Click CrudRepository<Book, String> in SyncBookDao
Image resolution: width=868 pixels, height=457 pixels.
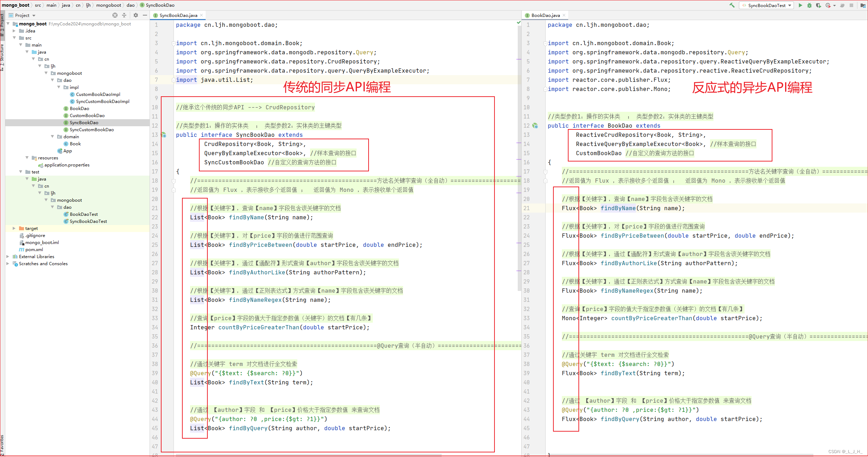(x=253, y=144)
